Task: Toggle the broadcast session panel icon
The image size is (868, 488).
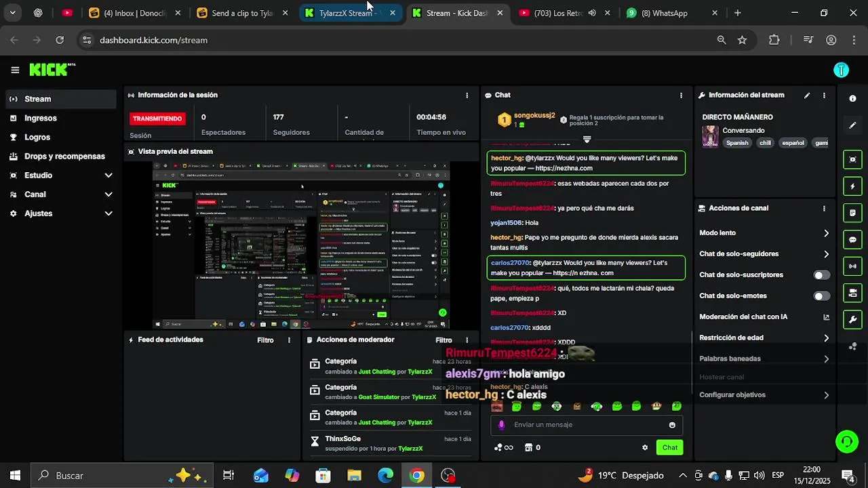Action: point(852,266)
